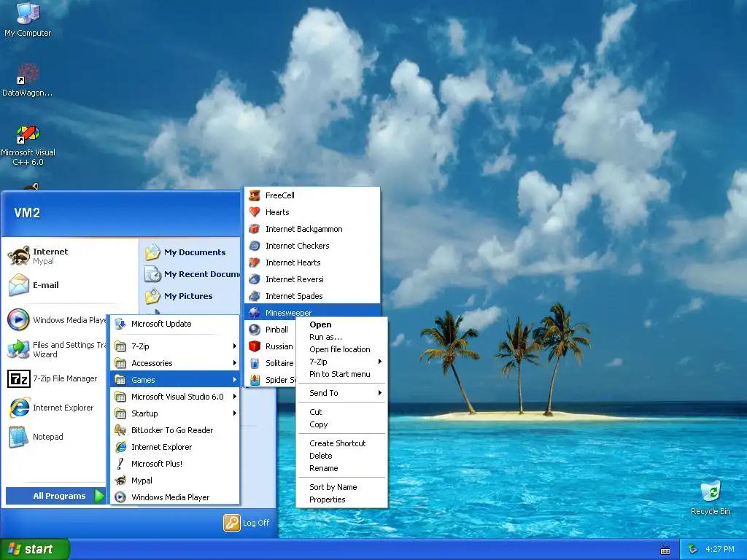Choose Delete in the context menu

(341, 456)
